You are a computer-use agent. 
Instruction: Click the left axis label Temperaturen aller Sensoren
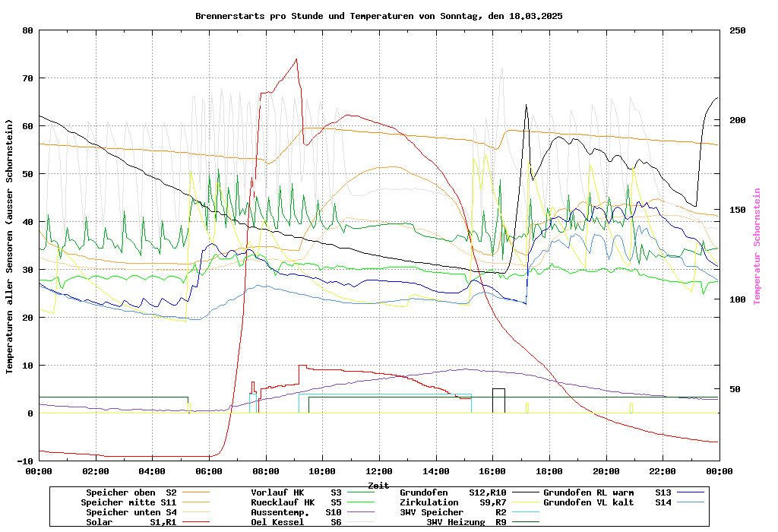(9, 246)
